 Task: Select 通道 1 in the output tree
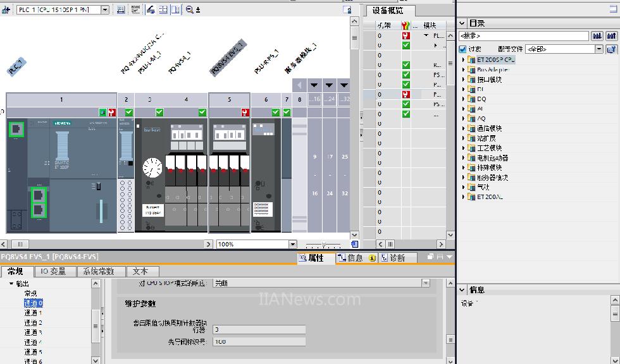click(34, 313)
